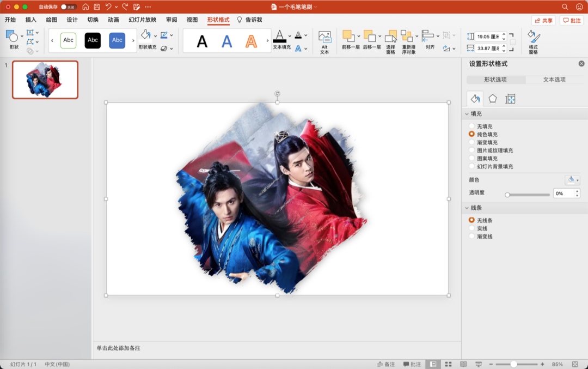Open the 对齐 dropdown arrow
Screen dimensions: 588x369
pyautogui.click(x=438, y=36)
